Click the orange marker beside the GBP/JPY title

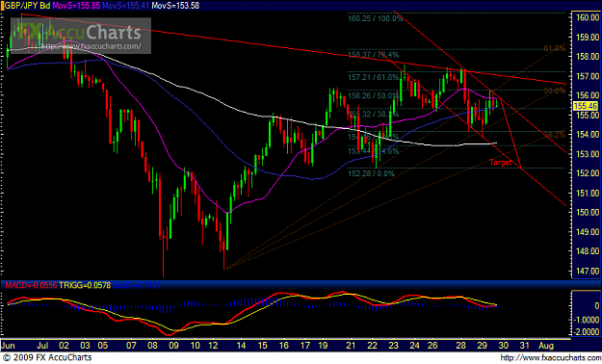click(2, 6)
